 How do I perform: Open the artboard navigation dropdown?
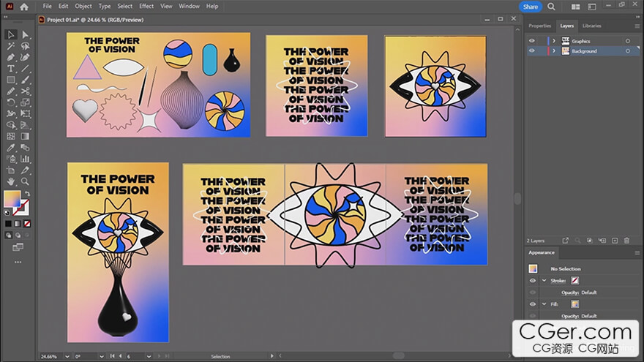[x=149, y=357]
